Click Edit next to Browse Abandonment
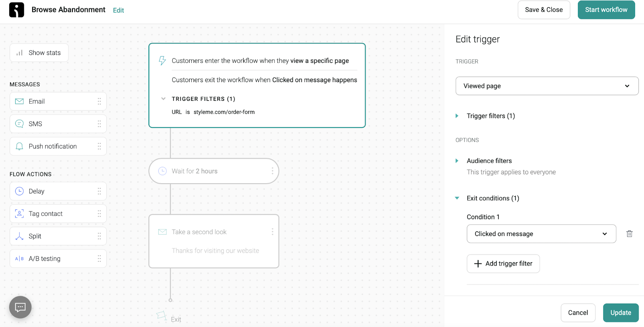Image resolution: width=644 pixels, height=327 pixels. pyautogui.click(x=118, y=10)
